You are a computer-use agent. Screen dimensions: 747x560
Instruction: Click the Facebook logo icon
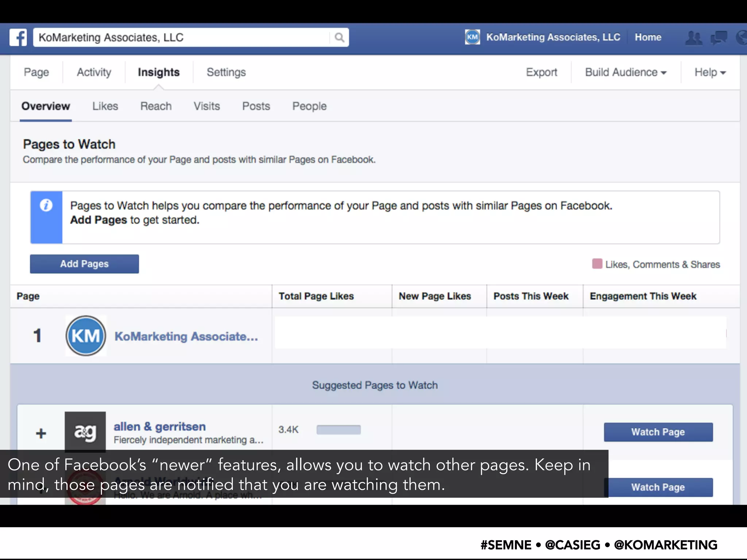coord(18,38)
